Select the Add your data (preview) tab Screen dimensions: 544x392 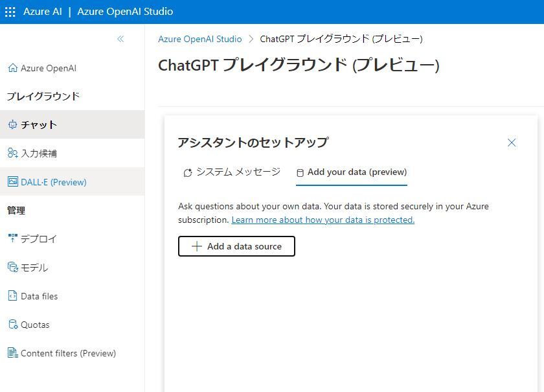(x=351, y=172)
